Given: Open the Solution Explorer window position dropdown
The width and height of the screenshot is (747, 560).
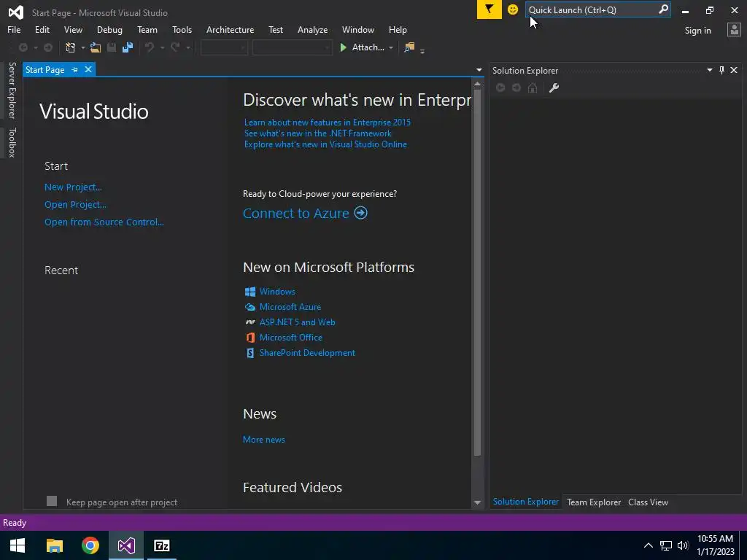Looking at the screenshot, I should pos(709,70).
